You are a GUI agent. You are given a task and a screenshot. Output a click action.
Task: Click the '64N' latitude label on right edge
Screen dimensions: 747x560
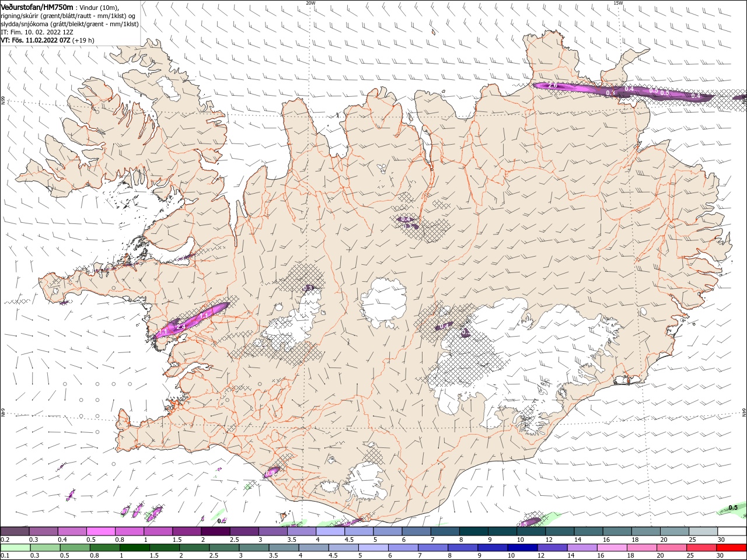pos(744,412)
